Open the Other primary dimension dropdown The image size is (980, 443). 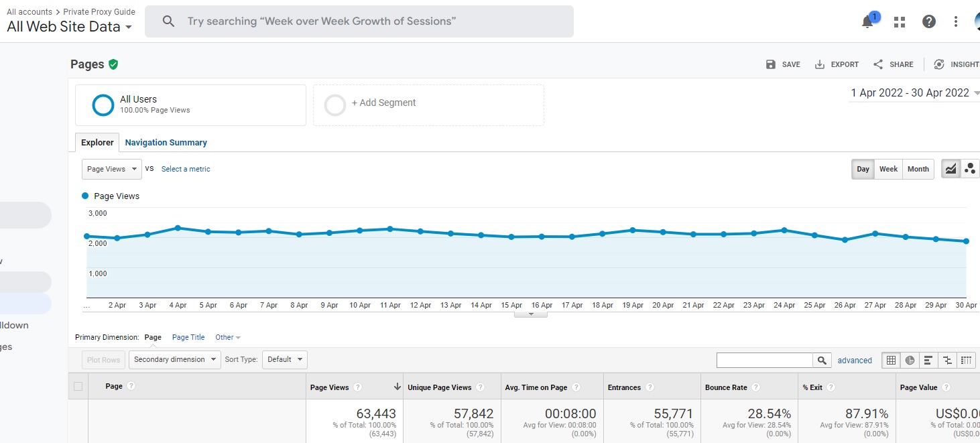pos(228,337)
